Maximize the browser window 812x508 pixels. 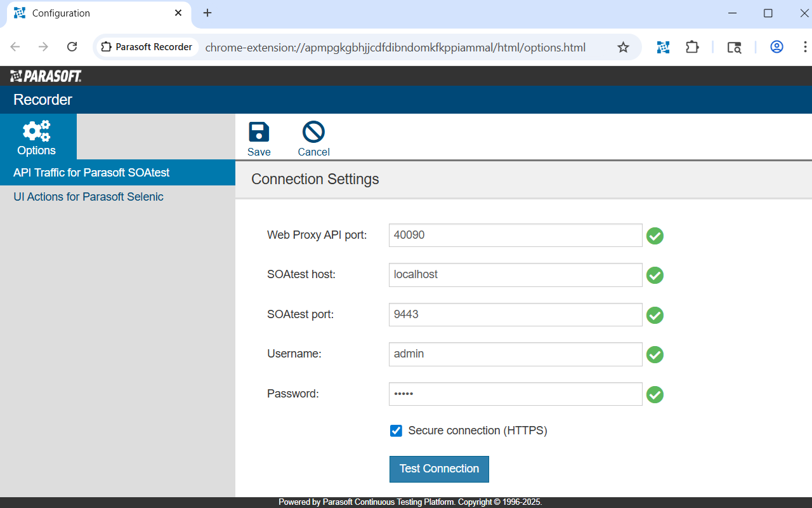point(768,13)
